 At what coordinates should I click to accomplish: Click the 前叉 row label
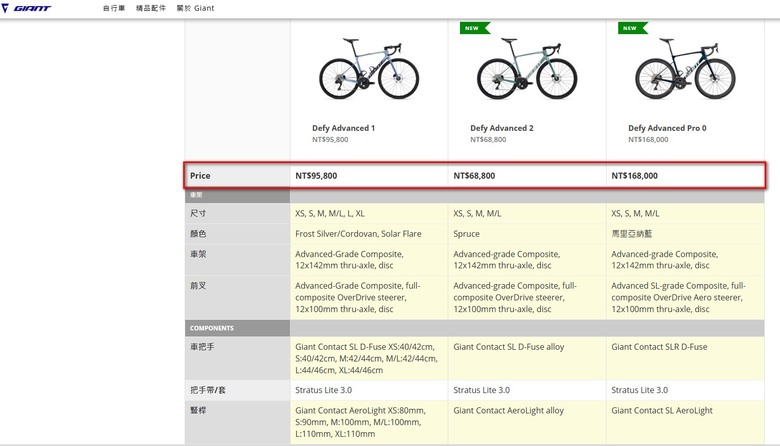[197, 286]
